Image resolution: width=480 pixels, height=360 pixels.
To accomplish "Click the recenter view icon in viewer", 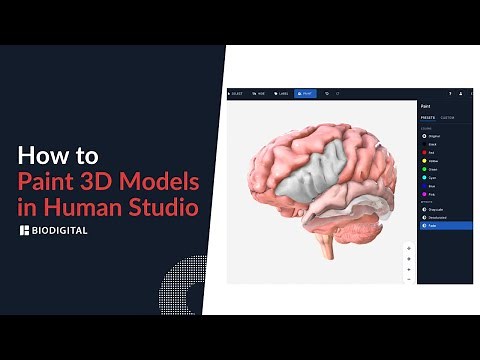I will 409,259.
